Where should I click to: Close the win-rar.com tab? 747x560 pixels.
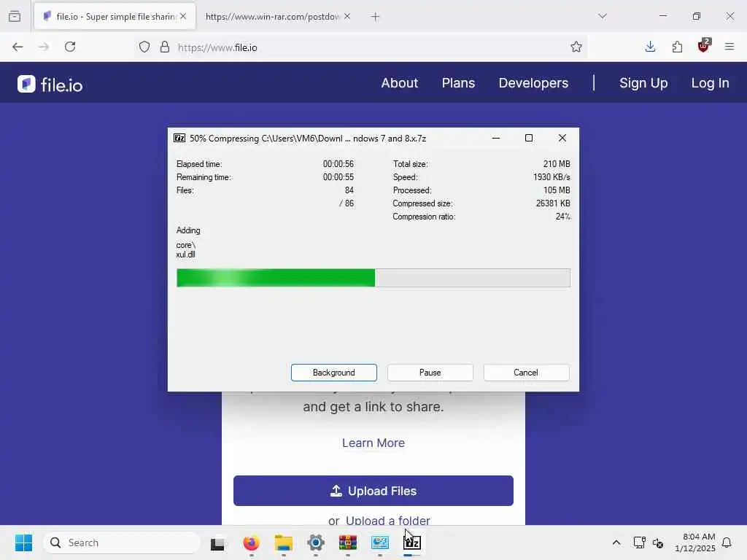pyautogui.click(x=347, y=16)
